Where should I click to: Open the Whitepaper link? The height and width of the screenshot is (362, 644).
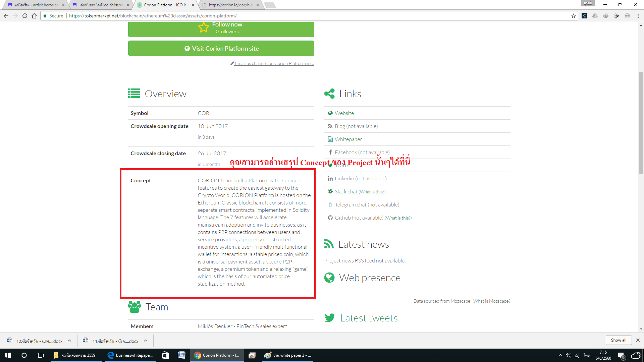(348, 139)
